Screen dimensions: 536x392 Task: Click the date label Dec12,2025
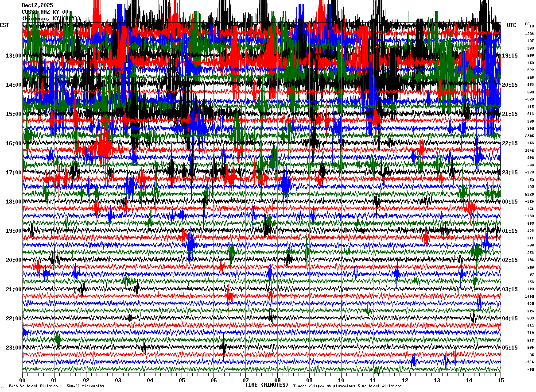37,5
